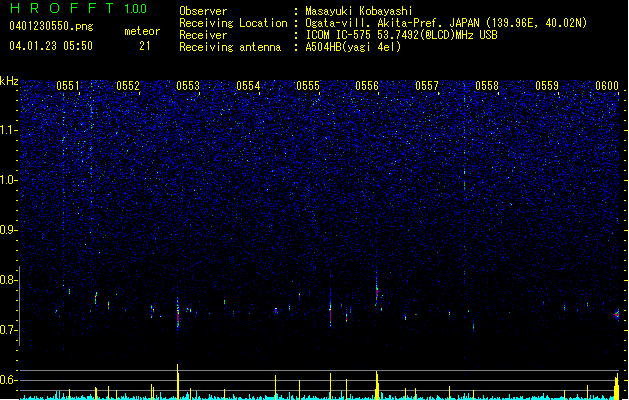Click the 0557 time marker

click(x=427, y=86)
